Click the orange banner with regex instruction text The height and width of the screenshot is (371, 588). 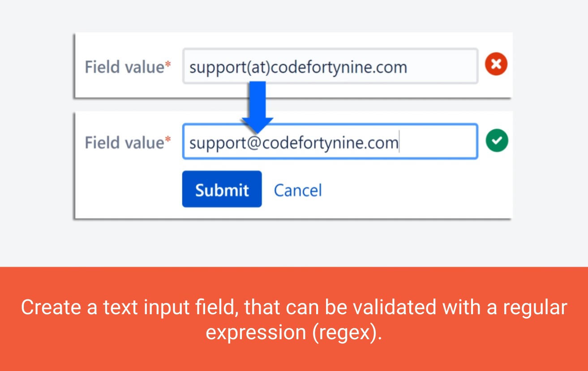(x=294, y=318)
